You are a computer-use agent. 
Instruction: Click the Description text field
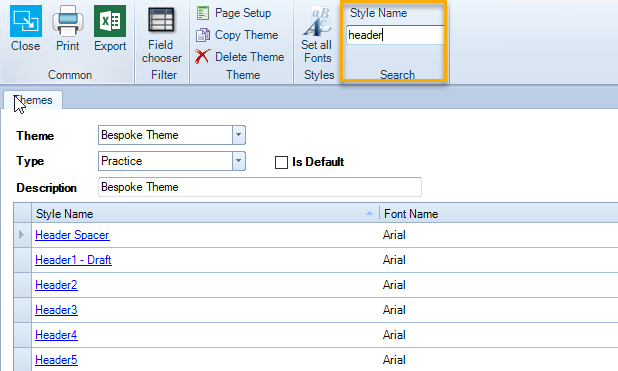pos(260,187)
